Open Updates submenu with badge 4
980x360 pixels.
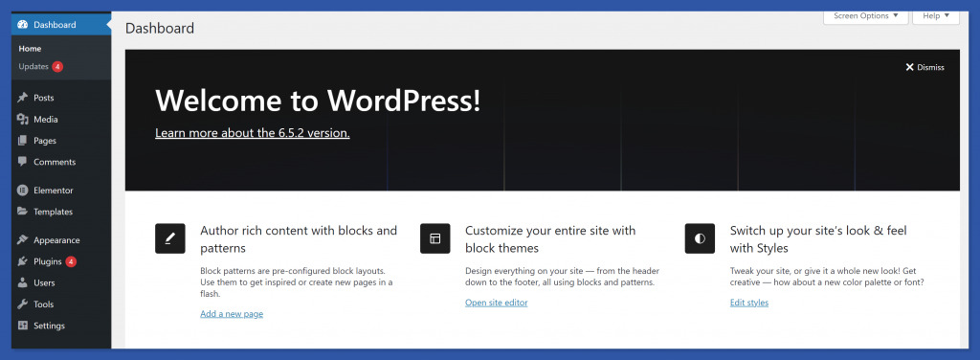point(40,66)
